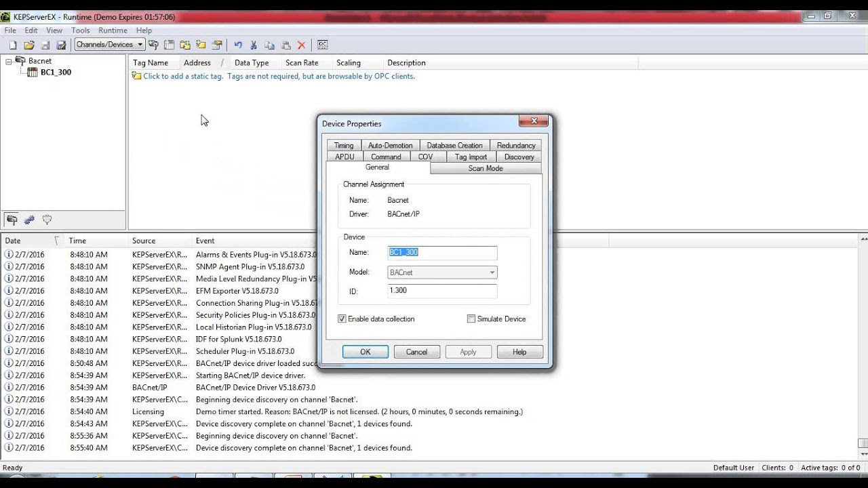Switch to the Command tab

[x=386, y=157]
